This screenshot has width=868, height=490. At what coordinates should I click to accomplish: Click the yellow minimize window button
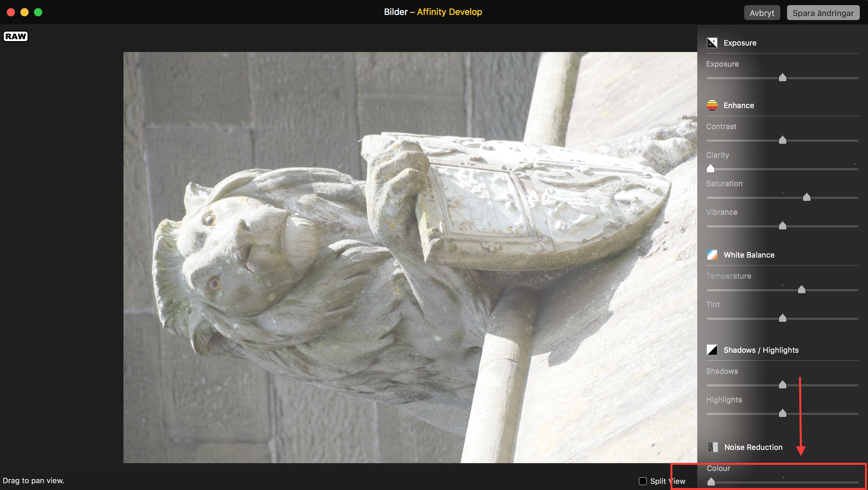click(24, 12)
